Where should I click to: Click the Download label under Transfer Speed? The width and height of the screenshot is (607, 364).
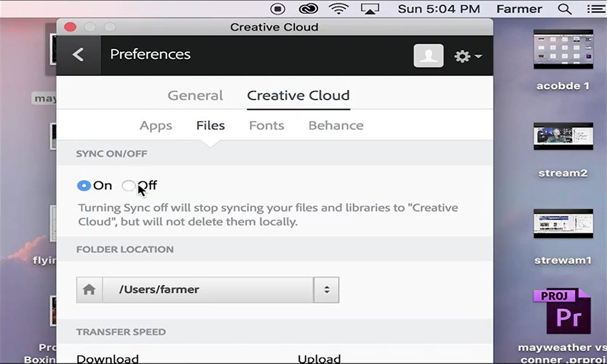tap(107, 359)
